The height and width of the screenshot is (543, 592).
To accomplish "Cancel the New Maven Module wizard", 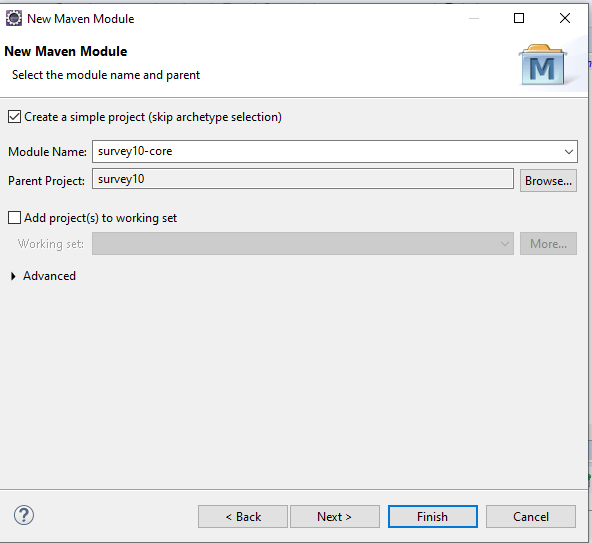I will point(531,516).
